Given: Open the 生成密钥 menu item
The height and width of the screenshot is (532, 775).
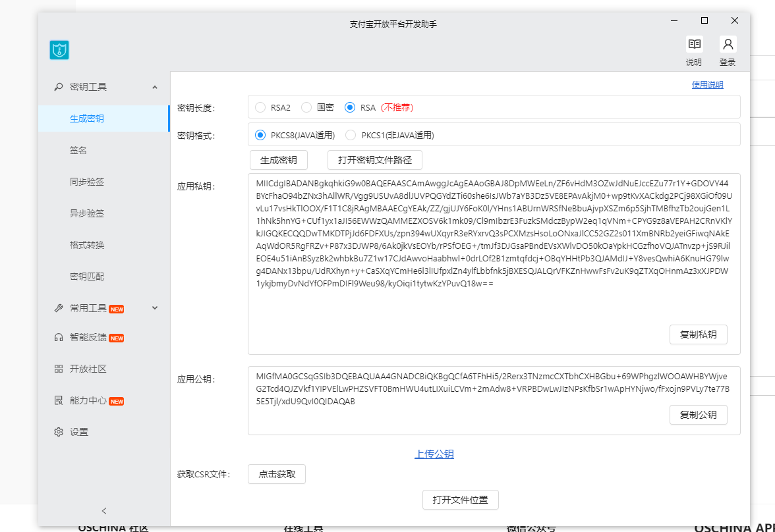Looking at the screenshot, I should [104, 119].
